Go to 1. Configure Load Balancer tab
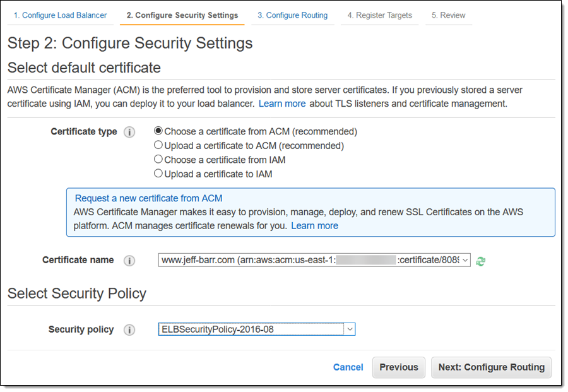Screen dimensions: 568x392 [61, 15]
